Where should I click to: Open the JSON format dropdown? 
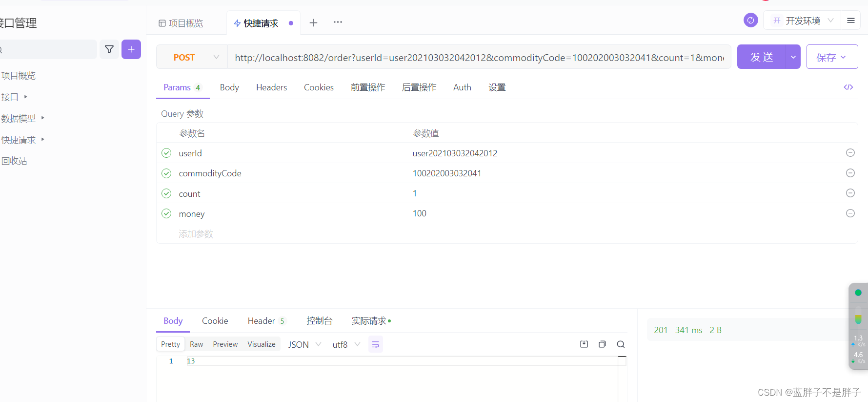click(305, 344)
